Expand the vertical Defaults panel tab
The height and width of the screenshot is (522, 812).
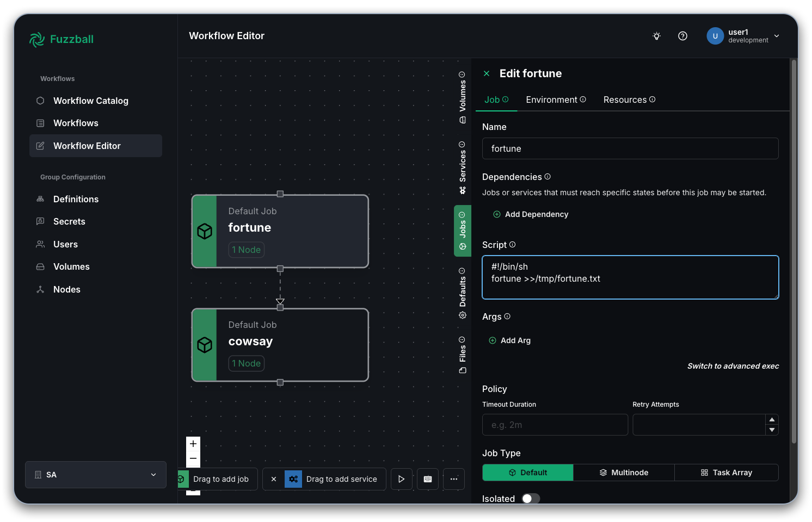tap(463, 293)
